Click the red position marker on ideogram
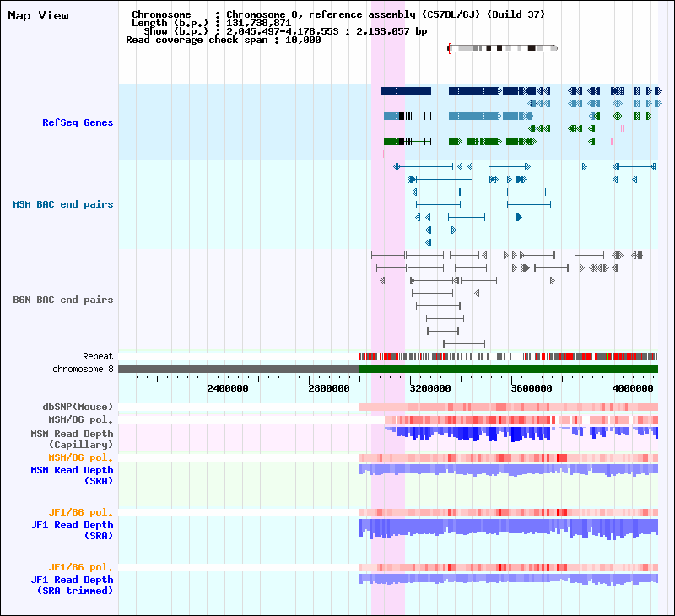This screenshot has height=616, width=675. [450, 48]
